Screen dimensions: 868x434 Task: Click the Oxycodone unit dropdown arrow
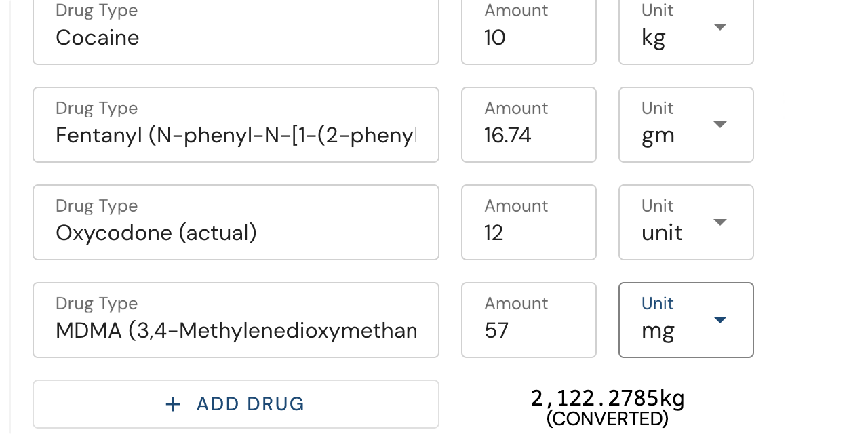pyautogui.click(x=720, y=222)
